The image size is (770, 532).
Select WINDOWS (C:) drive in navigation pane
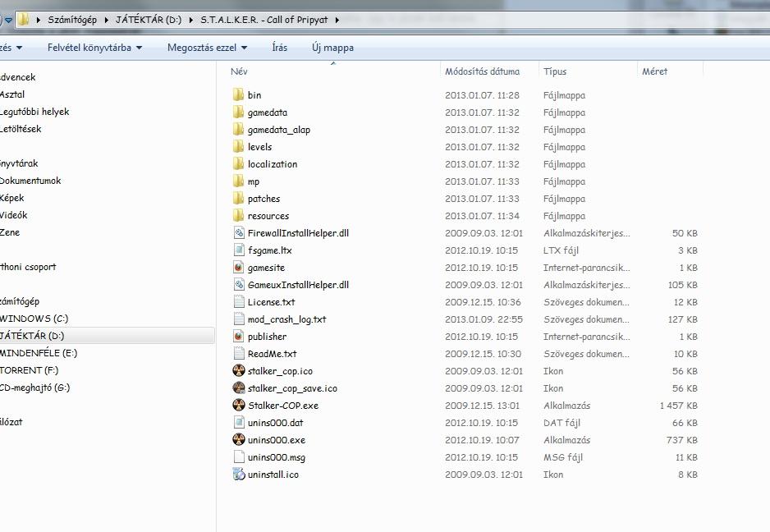click(x=34, y=319)
